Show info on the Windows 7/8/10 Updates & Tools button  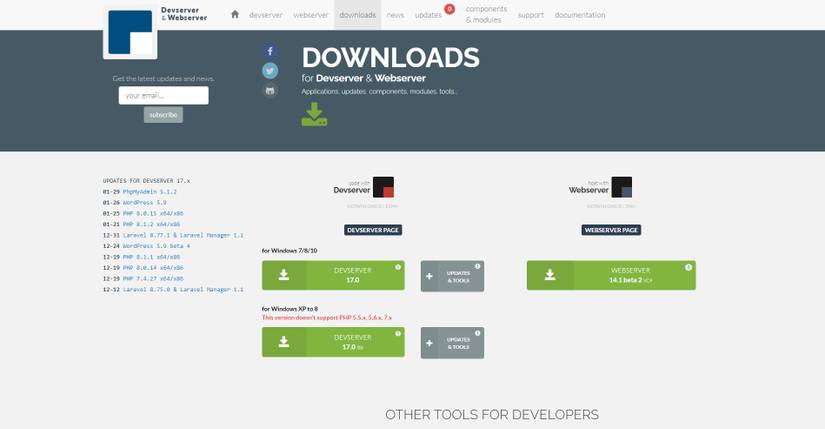point(477,266)
